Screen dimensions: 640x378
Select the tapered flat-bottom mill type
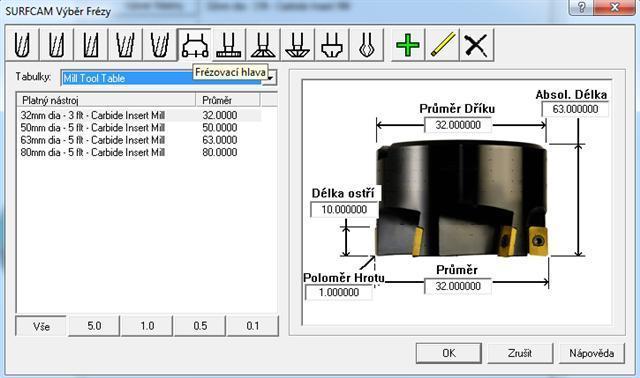[125, 45]
